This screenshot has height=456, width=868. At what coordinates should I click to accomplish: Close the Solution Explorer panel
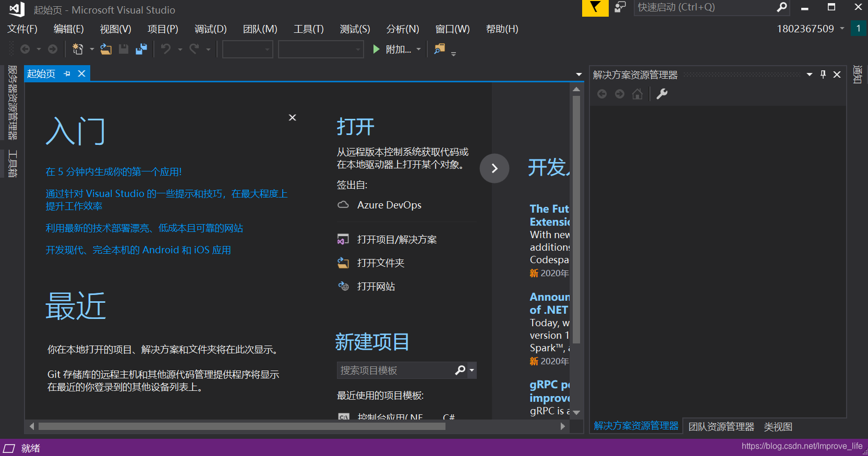tap(837, 75)
